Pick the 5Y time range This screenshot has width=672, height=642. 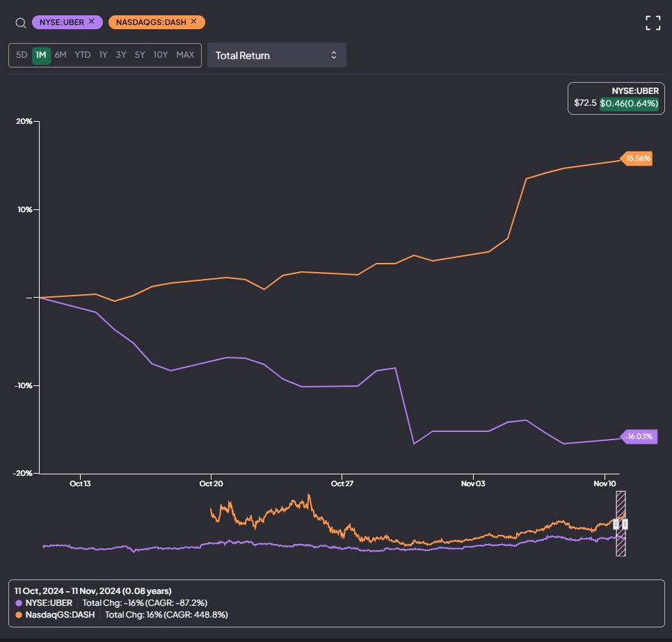pos(140,55)
